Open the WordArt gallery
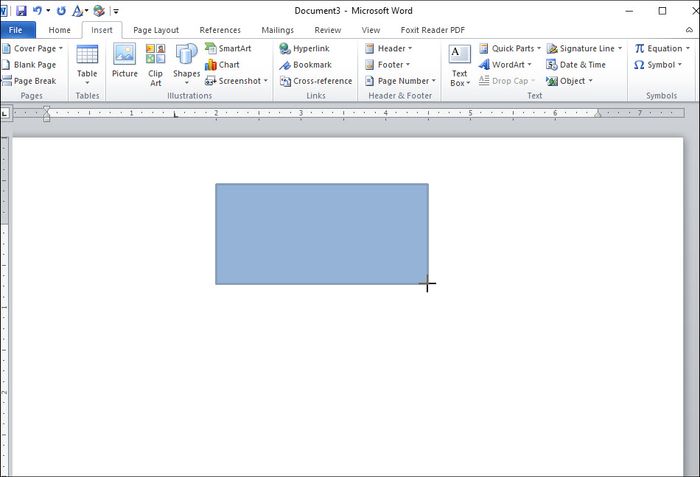Viewport: 700px width, 477px height. tap(510, 65)
